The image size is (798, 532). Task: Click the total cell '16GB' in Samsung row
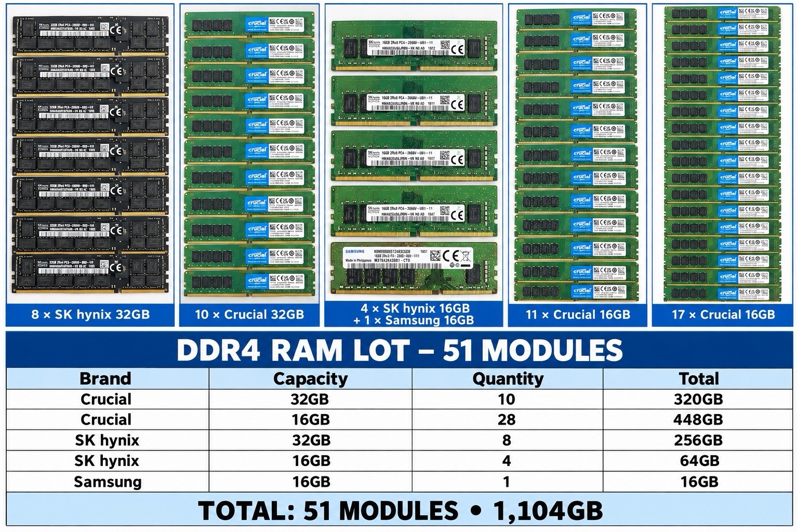coord(698,482)
